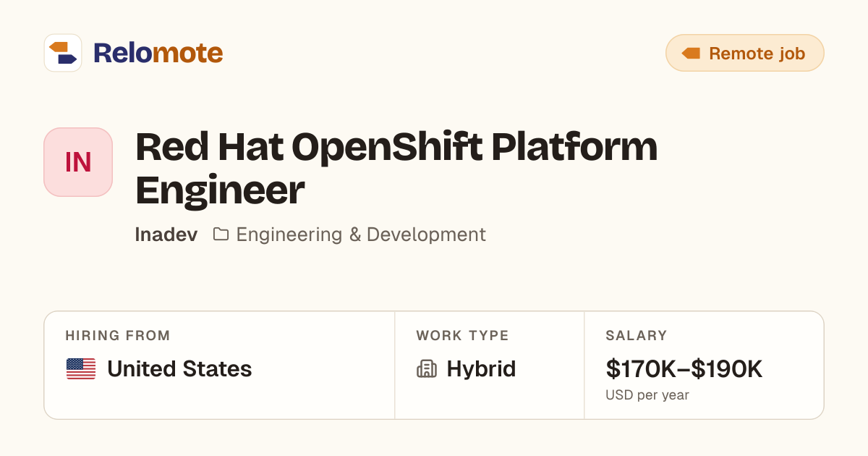Viewport: 868px width, 456px height.
Task: Click the building icon next to Hybrid
Action: pos(427,369)
